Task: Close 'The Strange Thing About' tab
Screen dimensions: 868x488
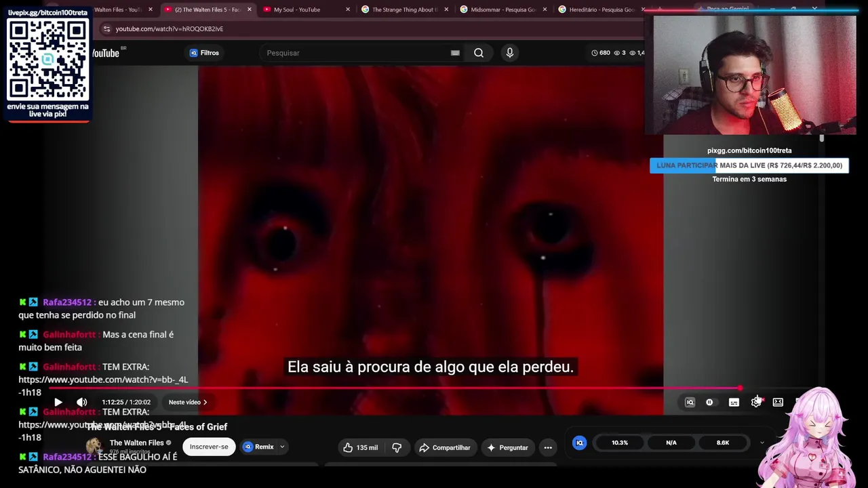Action: (446, 9)
